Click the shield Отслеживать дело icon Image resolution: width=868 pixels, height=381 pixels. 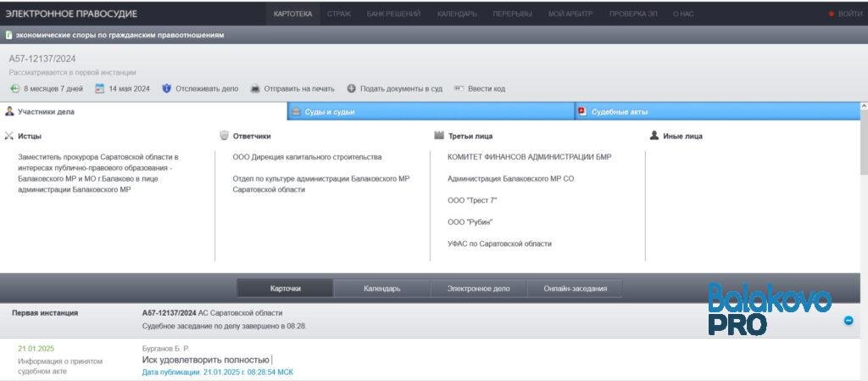[x=167, y=88]
